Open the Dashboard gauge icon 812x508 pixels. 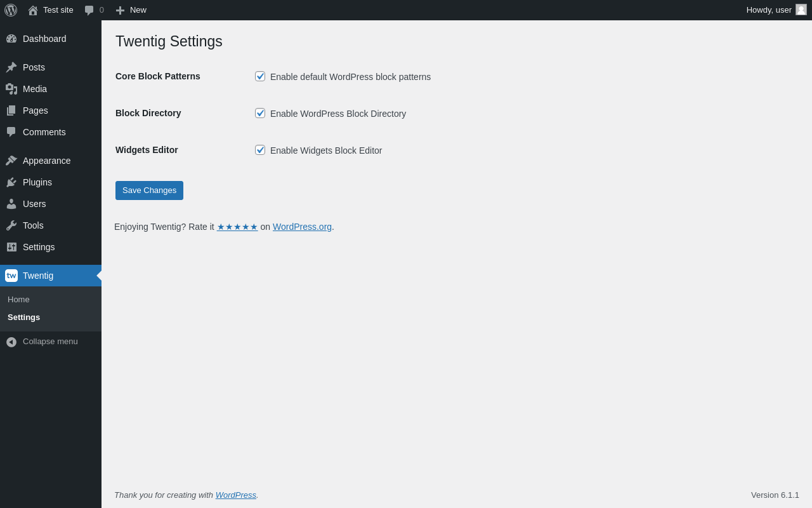coord(11,39)
